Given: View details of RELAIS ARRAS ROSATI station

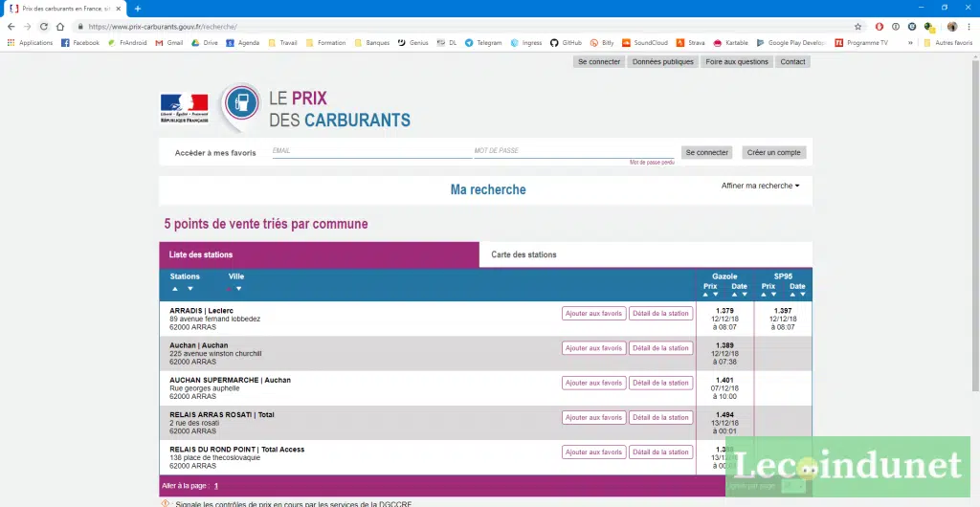Looking at the screenshot, I should pyautogui.click(x=660, y=418).
